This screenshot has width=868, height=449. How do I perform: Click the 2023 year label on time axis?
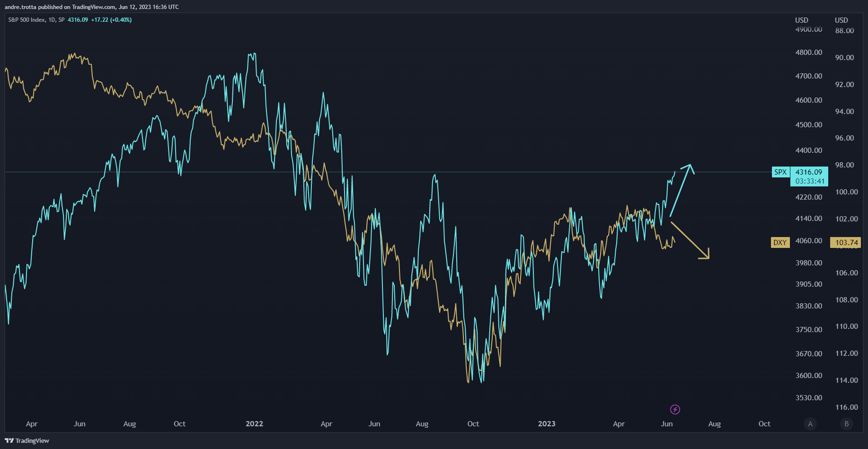547,424
